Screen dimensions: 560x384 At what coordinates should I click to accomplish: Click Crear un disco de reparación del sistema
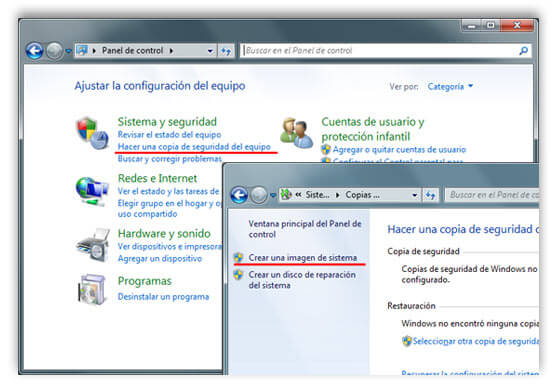coord(302,280)
